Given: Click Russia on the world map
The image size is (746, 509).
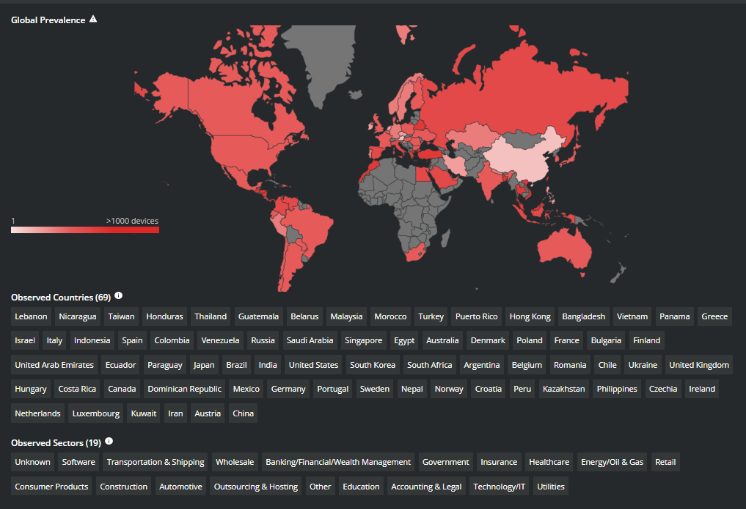Looking at the screenshot, I should [523, 90].
